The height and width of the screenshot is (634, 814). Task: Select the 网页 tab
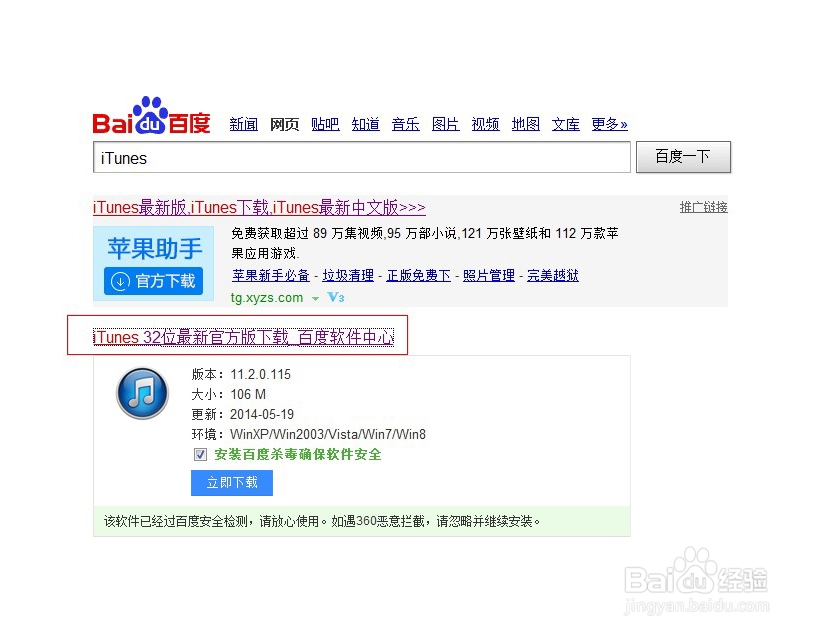coord(284,124)
